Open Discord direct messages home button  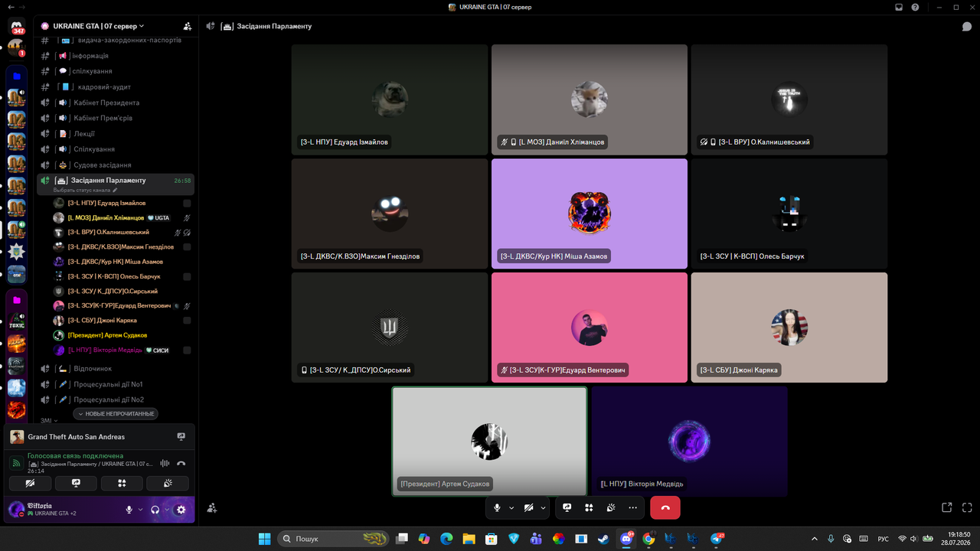pyautogui.click(x=17, y=26)
